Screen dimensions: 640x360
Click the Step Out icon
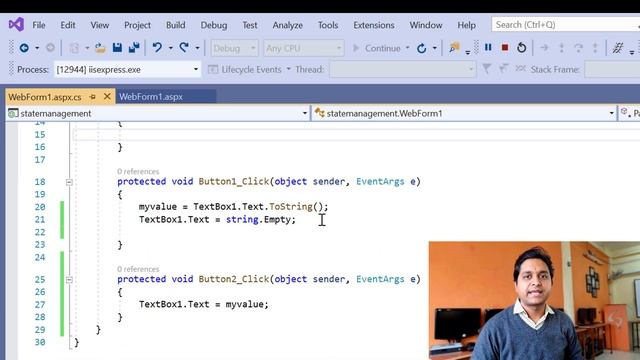[595, 48]
